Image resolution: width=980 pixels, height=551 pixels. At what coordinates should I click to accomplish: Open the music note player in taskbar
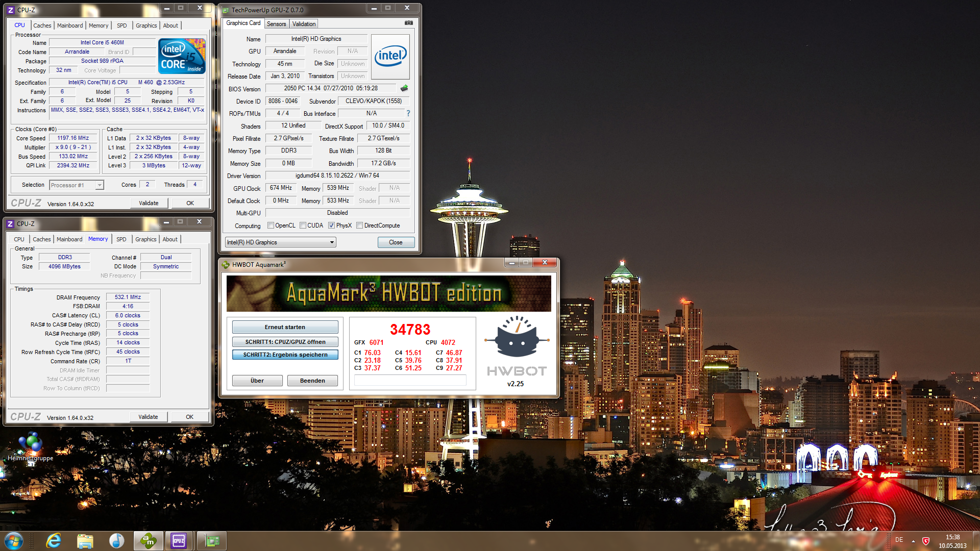117,541
